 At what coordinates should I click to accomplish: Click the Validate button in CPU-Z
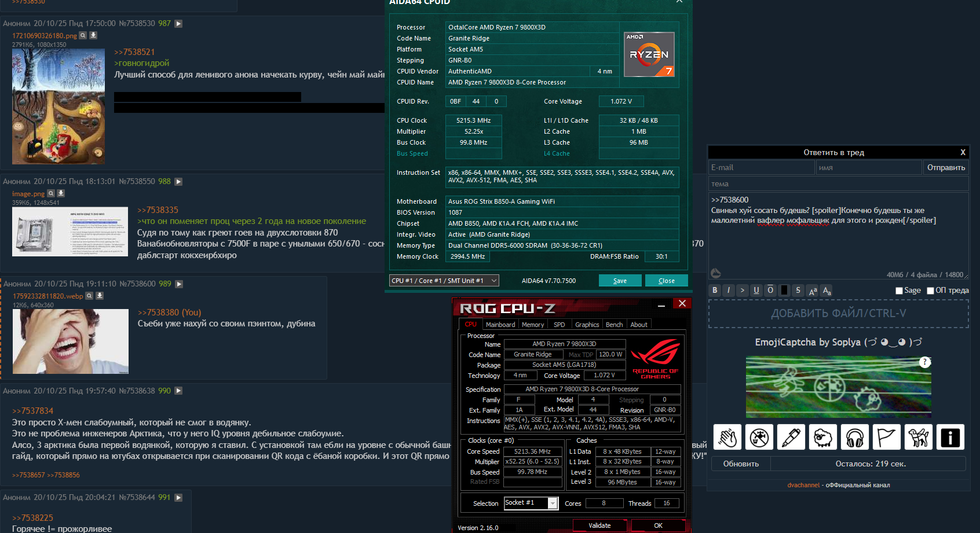point(599,525)
